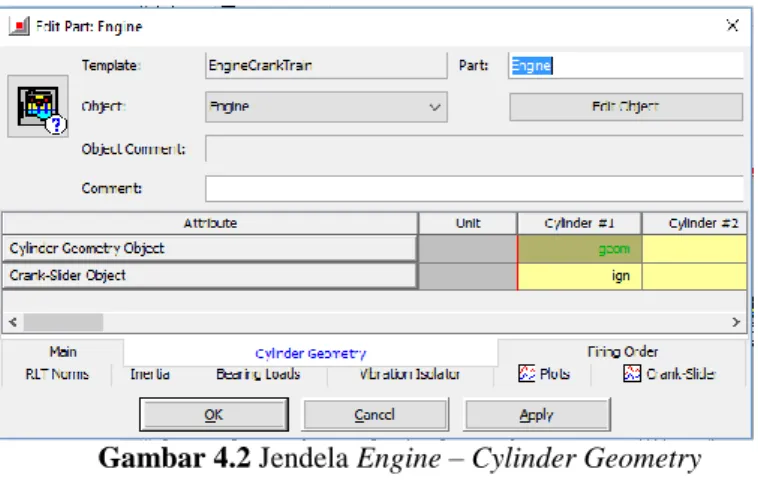Click the 'Cylinder #1' column header
Screen dimensions: 758x490
[x=579, y=223]
